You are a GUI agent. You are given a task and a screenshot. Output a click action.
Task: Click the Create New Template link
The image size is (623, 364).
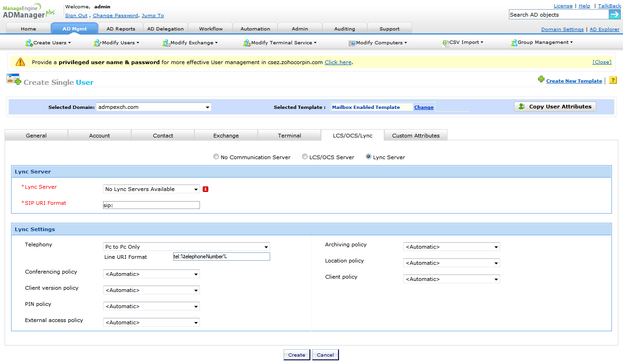pyautogui.click(x=574, y=81)
